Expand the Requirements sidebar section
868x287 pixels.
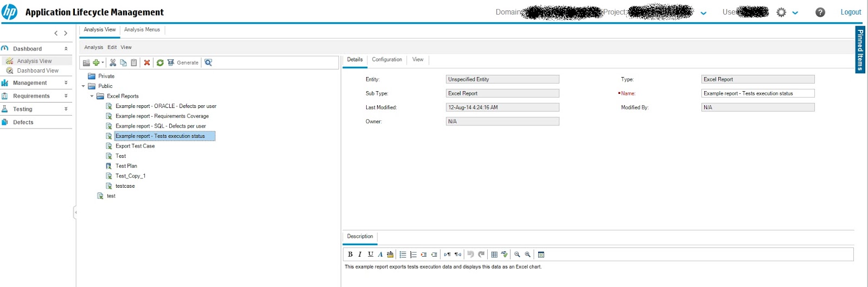pos(66,96)
